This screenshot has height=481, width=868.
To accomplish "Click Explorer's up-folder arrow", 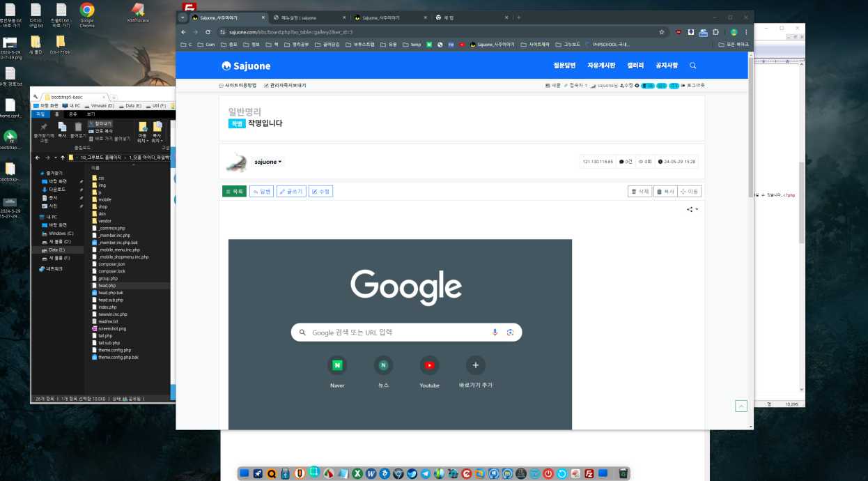I will coord(63,158).
